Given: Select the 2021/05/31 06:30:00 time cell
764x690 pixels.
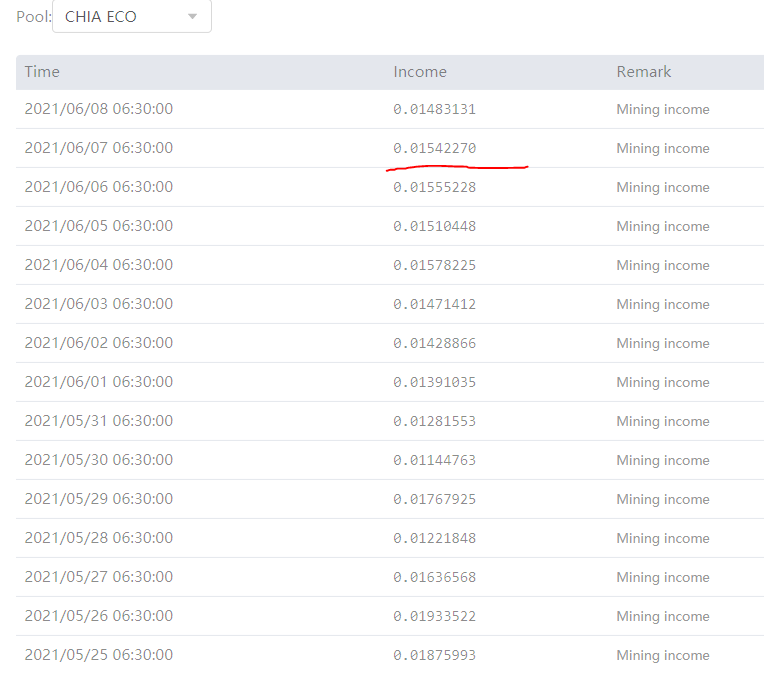Looking at the screenshot, I should tap(99, 421).
